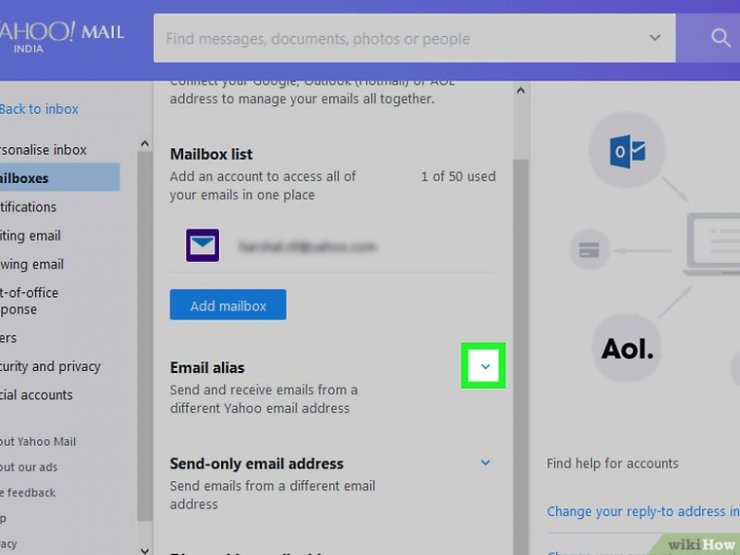Click Give feedback link
This screenshot has height=555, width=740.
[28, 493]
